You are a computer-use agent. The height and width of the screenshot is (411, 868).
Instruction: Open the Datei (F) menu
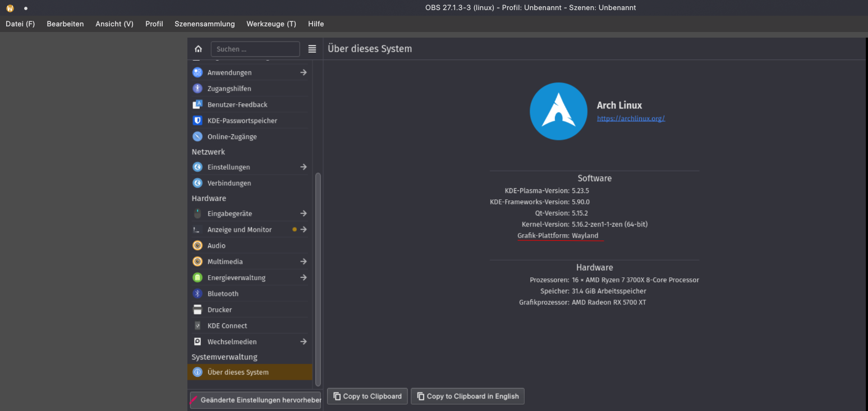point(20,24)
